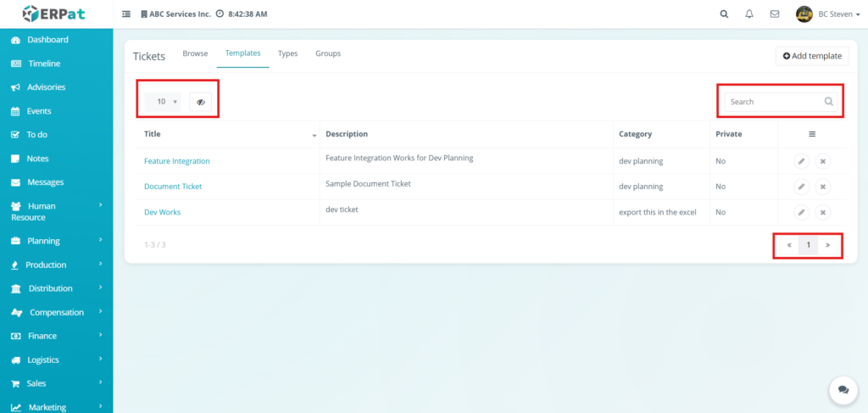Edit the Dev Works template

[x=801, y=212]
